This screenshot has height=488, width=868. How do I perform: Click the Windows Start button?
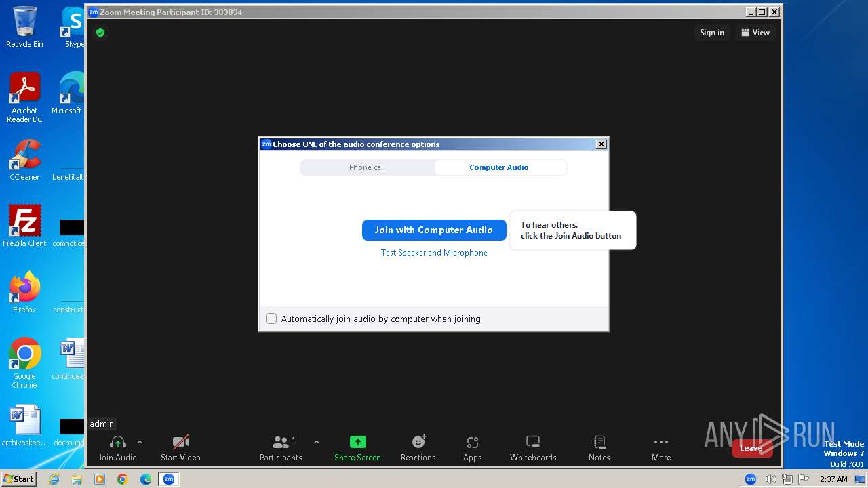(18, 479)
